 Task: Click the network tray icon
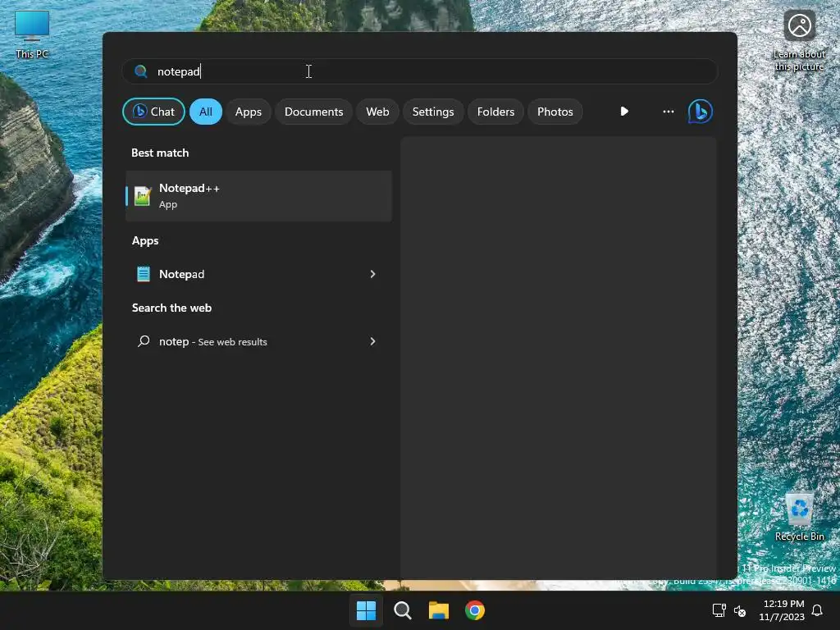[x=719, y=610]
